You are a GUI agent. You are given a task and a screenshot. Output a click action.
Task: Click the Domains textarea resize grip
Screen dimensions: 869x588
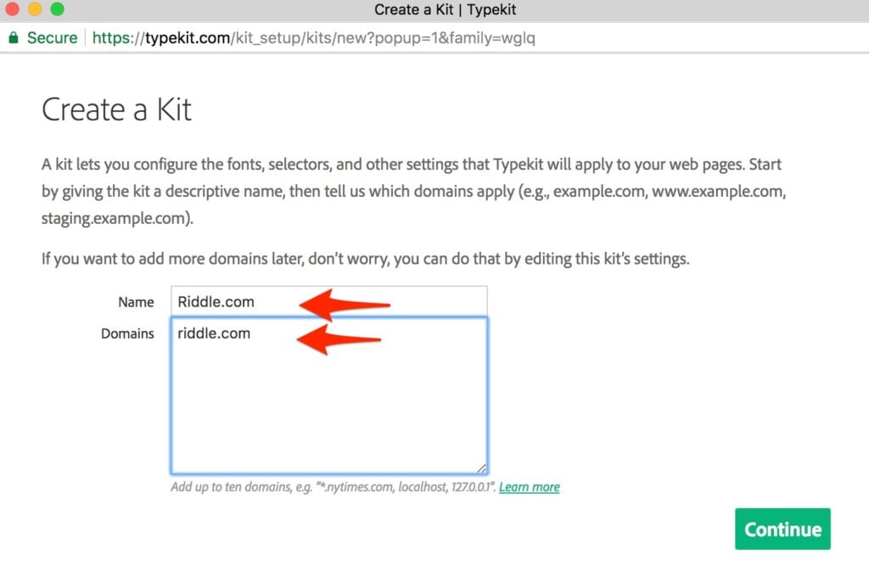pos(482,468)
